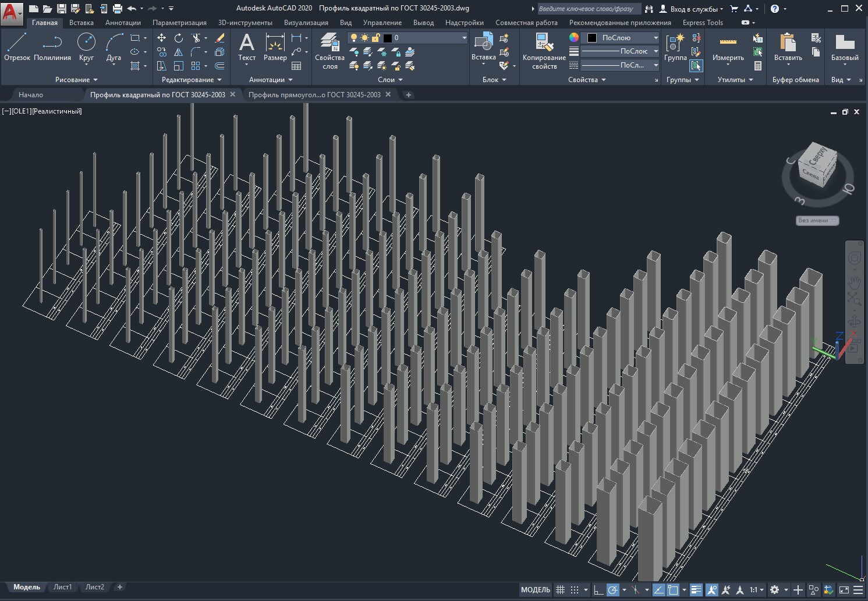Open the quick calculator in Утилиты panel
The height and width of the screenshot is (601, 868).
(757, 66)
